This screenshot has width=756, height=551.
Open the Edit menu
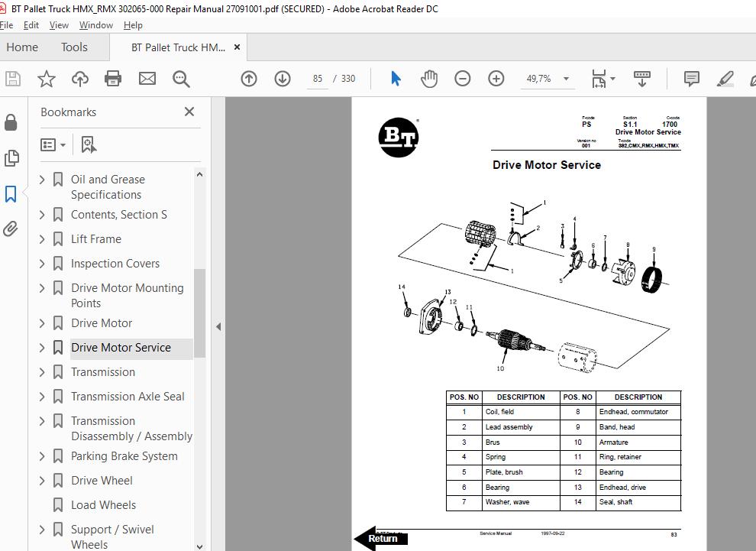click(31, 25)
